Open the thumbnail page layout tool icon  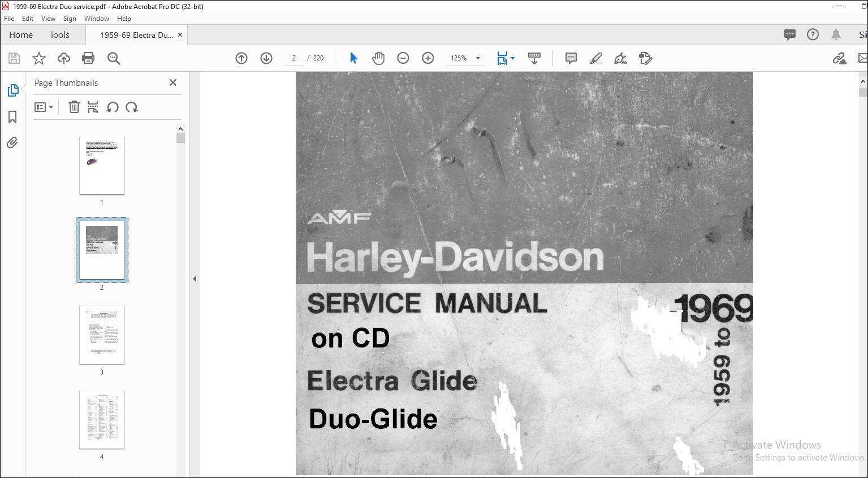(93, 107)
